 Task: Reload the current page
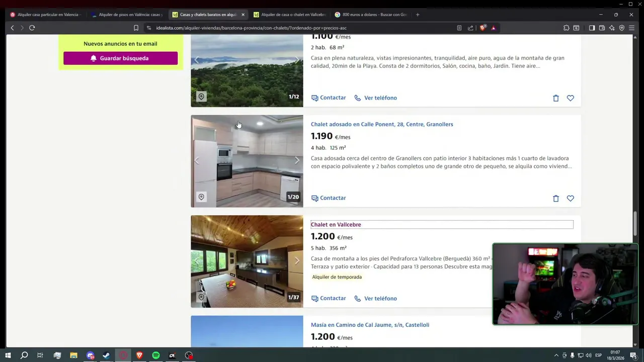pos(32,28)
